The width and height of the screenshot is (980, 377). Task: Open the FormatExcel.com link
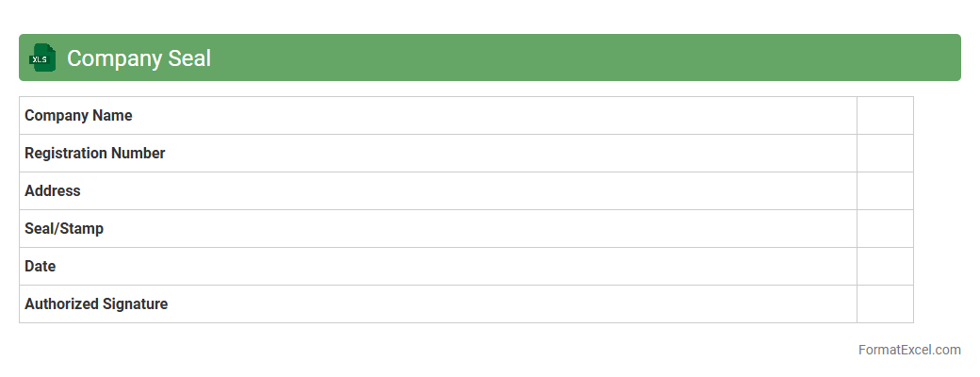908,350
